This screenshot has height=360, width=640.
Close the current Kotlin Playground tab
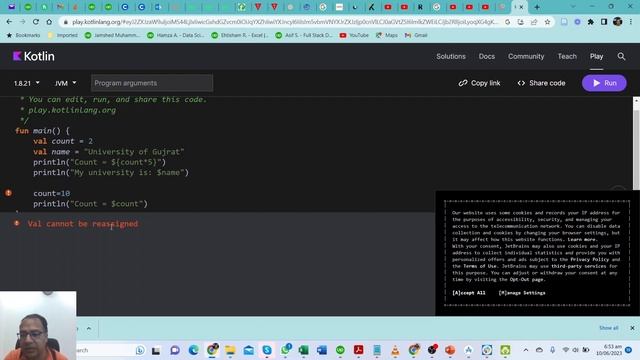pyautogui.click(x=521, y=7)
